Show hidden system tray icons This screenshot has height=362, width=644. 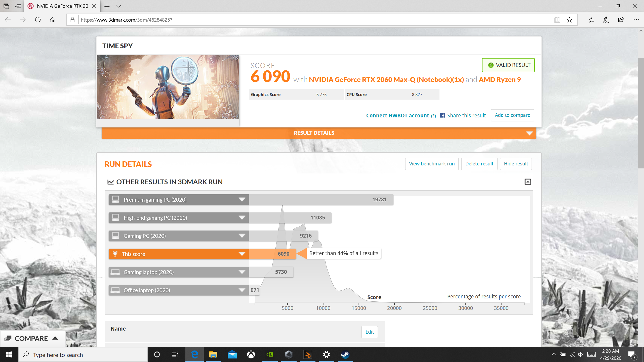pos(554,354)
